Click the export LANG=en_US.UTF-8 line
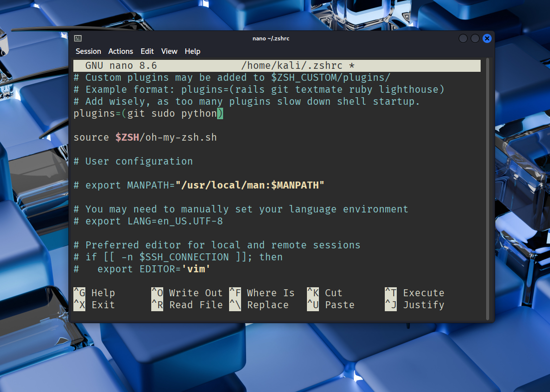550x392 pixels. click(148, 221)
